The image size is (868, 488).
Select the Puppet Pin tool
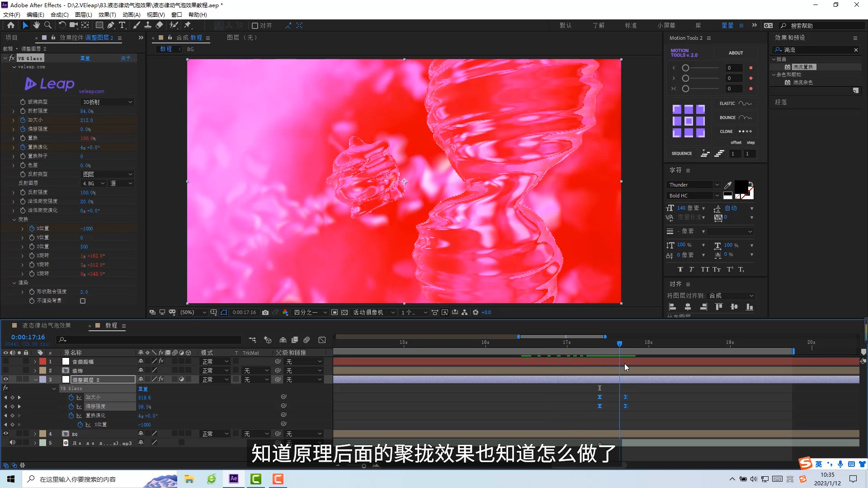click(x=188, y=25)
